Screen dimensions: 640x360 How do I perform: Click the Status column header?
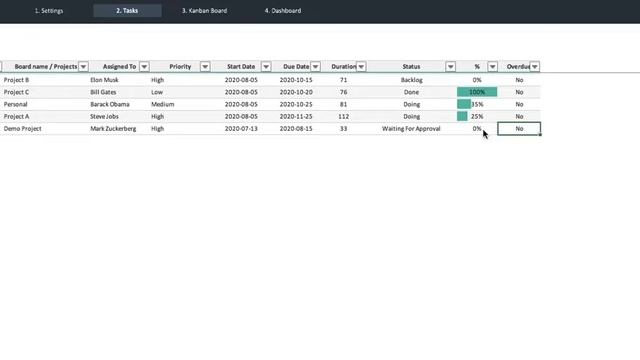(x=411, y=67)
